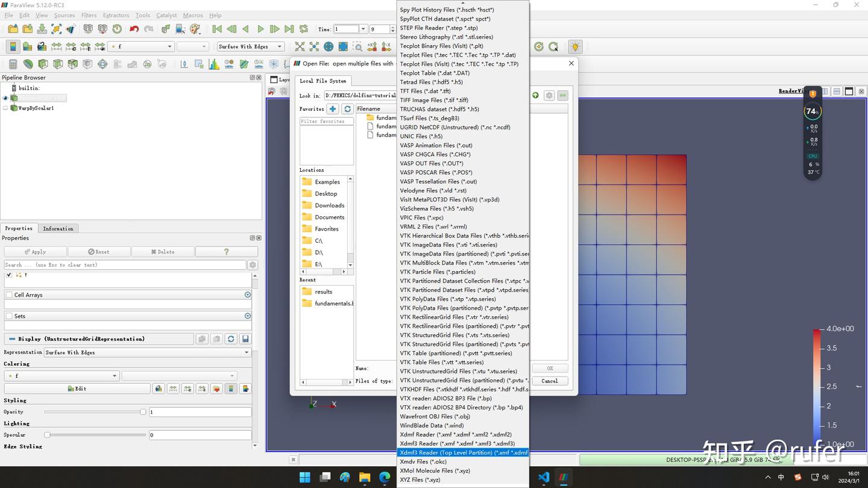The image size is (868, 488).
Task: Click the Edit color map button
Action: click(x=77, y=389)
